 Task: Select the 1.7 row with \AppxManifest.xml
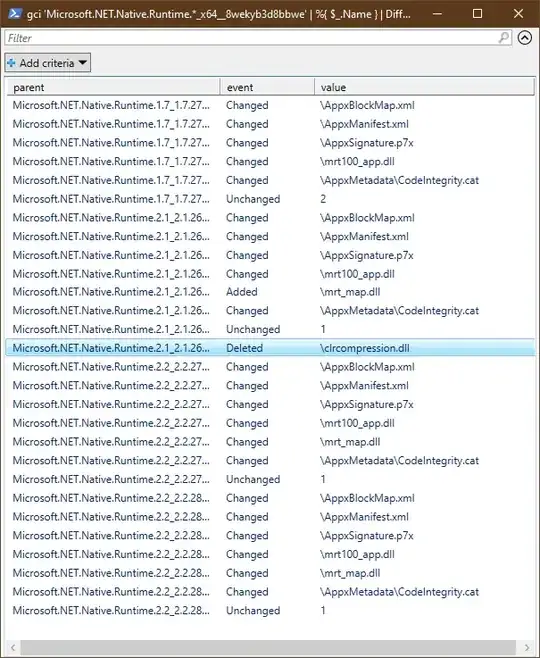(270, 124)
